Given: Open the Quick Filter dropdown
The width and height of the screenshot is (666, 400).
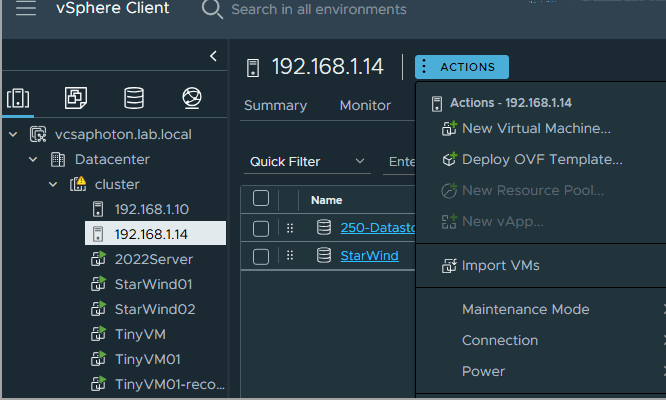Looking at the screenshot, I should [x=307, y=162].
